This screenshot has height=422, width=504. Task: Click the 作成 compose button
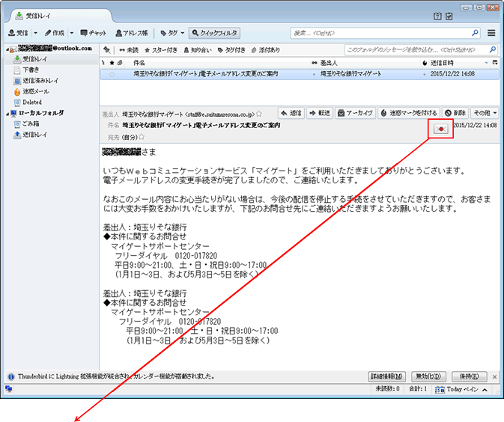[55, 33]
